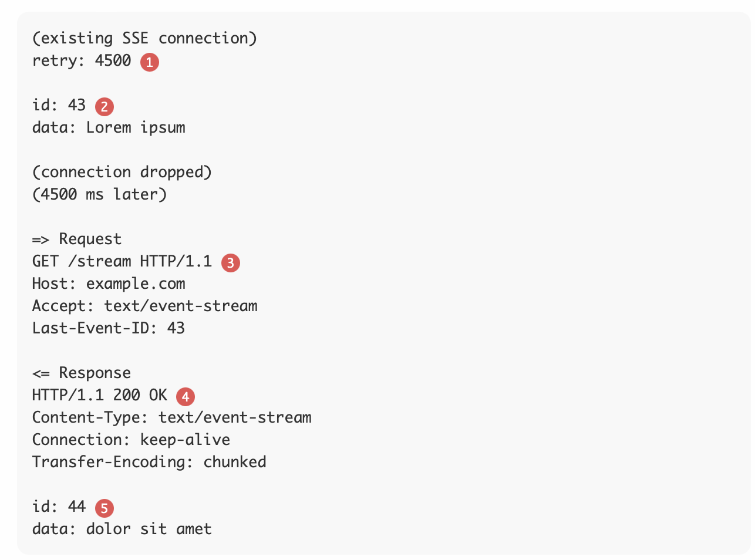The height and width of the screenshot is (560, 755).
Task: Click callout badge 1 beside retry: 4500
Action: pos(150,62)
